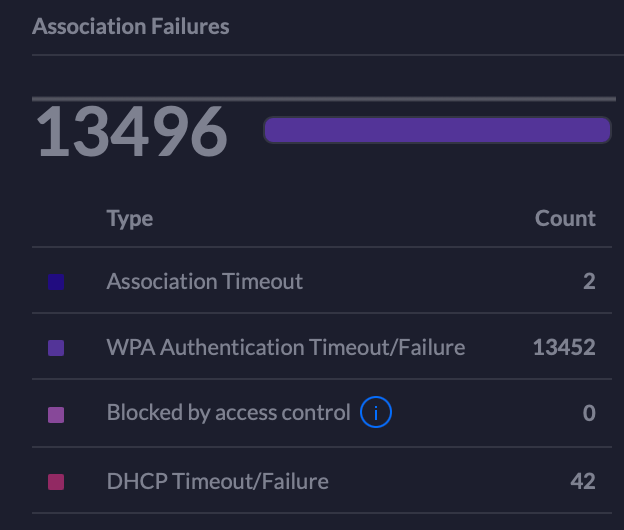The height and width of the screenshot is (530, 624).
Task: Click the info icon beside Blocked by access control
Action: [x=375, y=412]
